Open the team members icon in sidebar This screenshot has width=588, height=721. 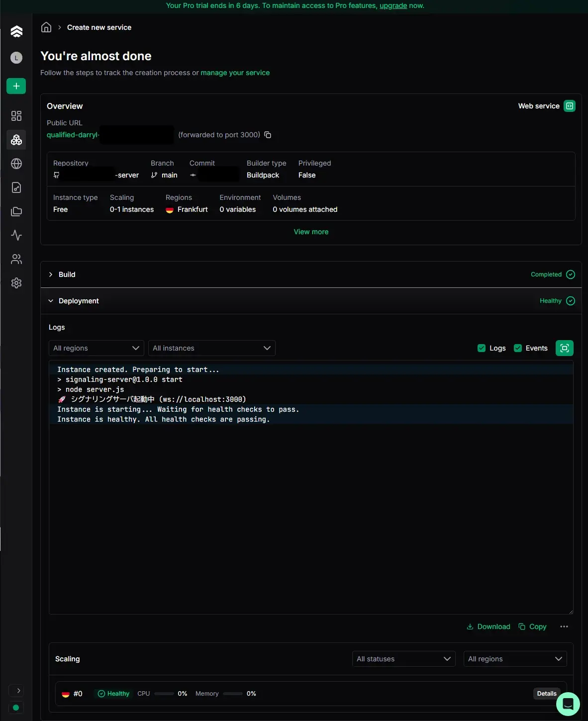tap(16, 259)
